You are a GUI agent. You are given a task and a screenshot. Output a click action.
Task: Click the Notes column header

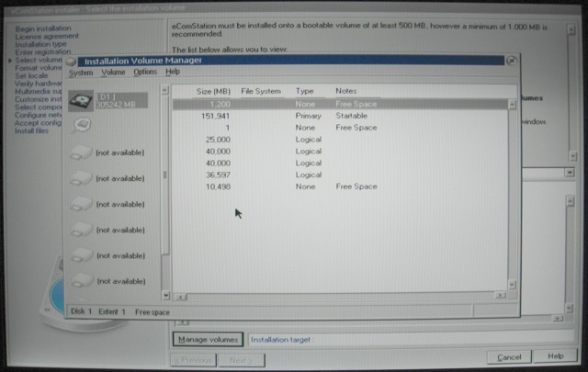point(345,91)
